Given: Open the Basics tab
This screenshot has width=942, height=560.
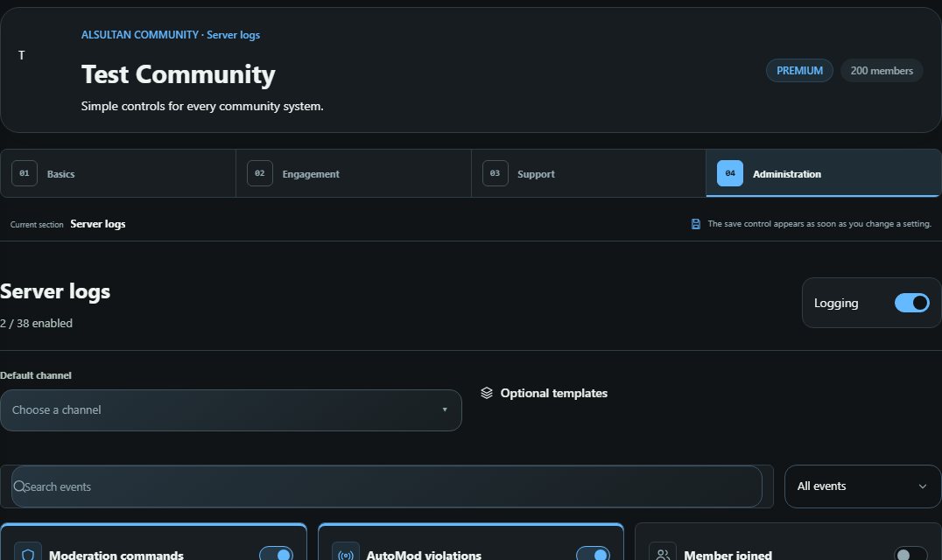Looking at the screenshot, I should coord(117,173).
